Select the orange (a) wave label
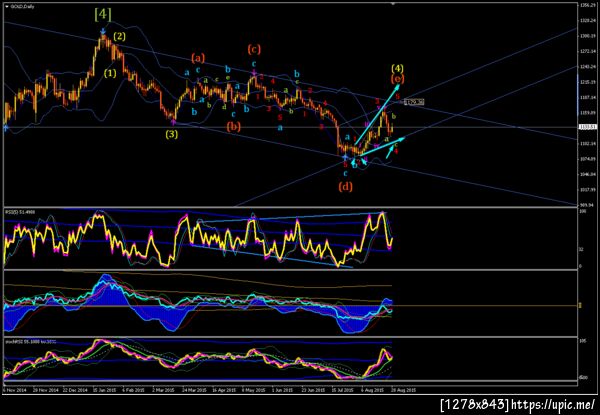Screen dimensions: 600x415 tap(198, 58)
